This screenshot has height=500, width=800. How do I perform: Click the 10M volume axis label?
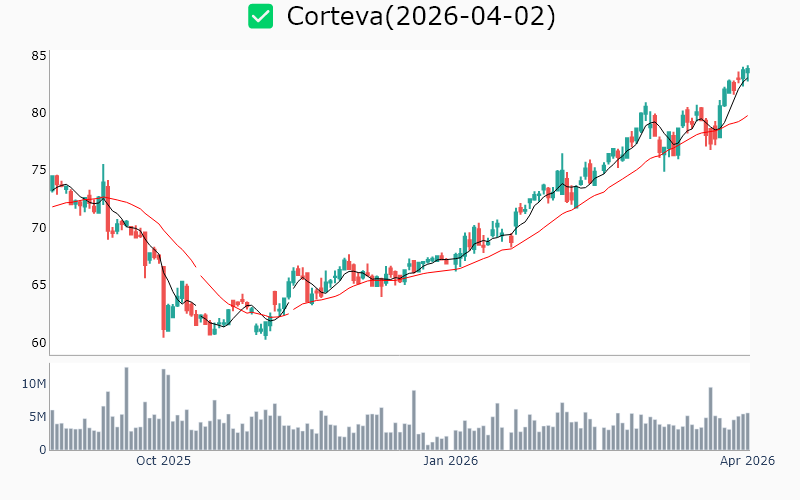click(35, 384)
